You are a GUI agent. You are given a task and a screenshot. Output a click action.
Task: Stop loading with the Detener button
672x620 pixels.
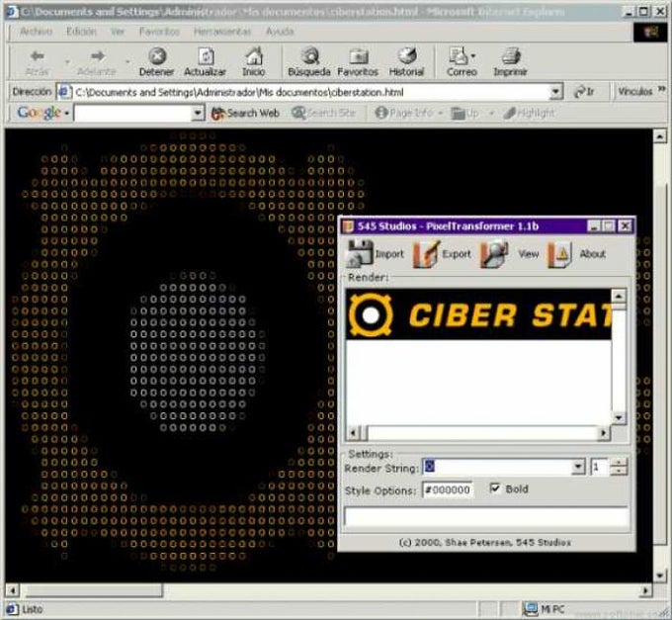[x=157, y=62]
